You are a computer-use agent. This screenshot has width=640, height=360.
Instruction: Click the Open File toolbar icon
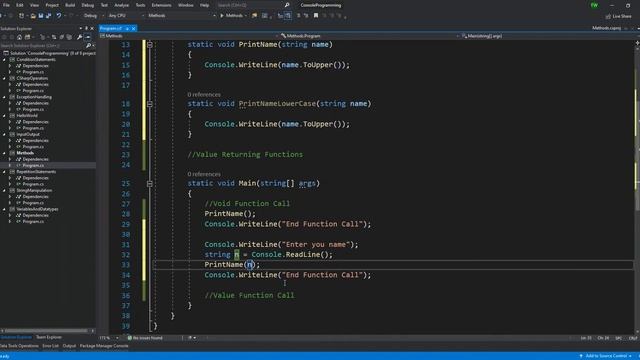pyautogui.click(x=33, y=16)
